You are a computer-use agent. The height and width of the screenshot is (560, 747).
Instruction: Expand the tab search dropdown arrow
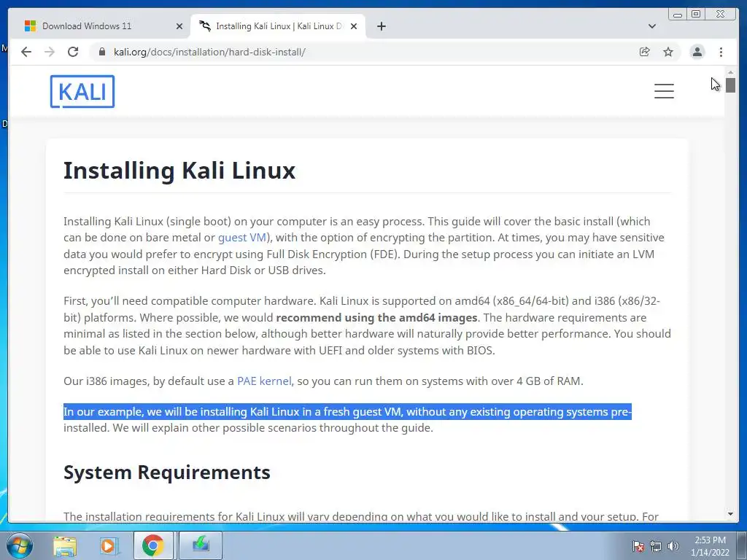[x=651, y=26]
